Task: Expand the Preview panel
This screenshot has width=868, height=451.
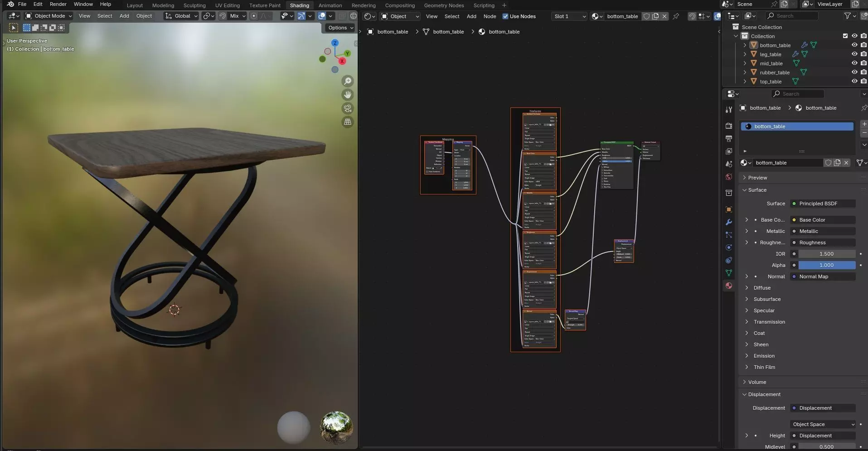Action: pyautogui.click(x=757, y=178)
